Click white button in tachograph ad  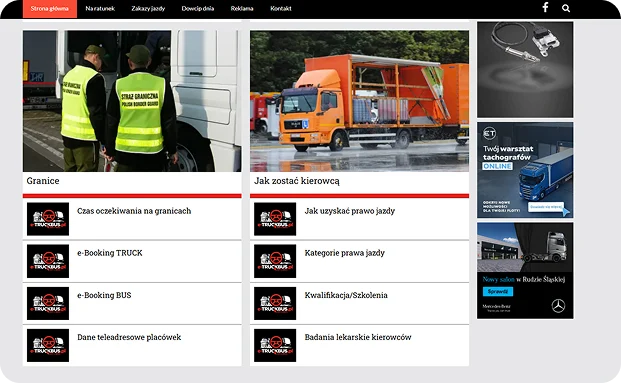point(546,207)
